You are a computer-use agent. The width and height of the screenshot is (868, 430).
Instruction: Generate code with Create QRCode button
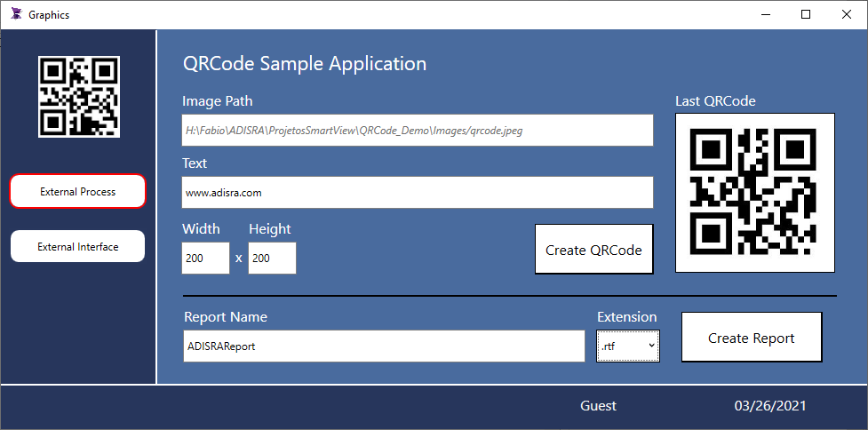(594, 249)
